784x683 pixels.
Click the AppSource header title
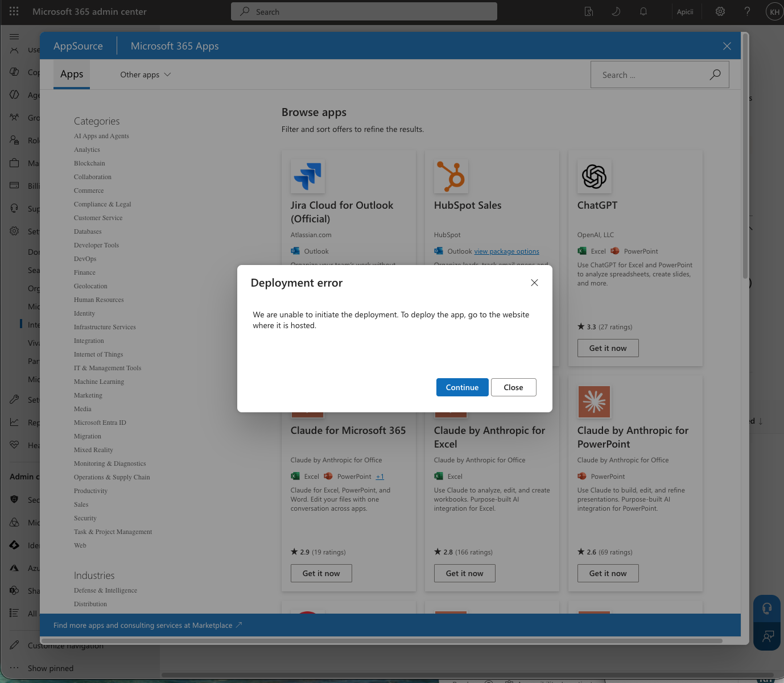pyautogui.click(x=79, y=46)
